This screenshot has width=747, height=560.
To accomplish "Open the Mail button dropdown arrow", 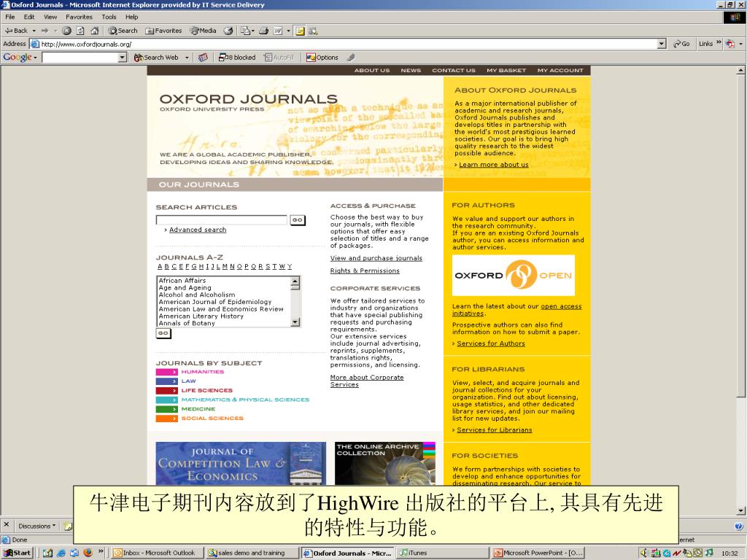I will coord(253,31).
